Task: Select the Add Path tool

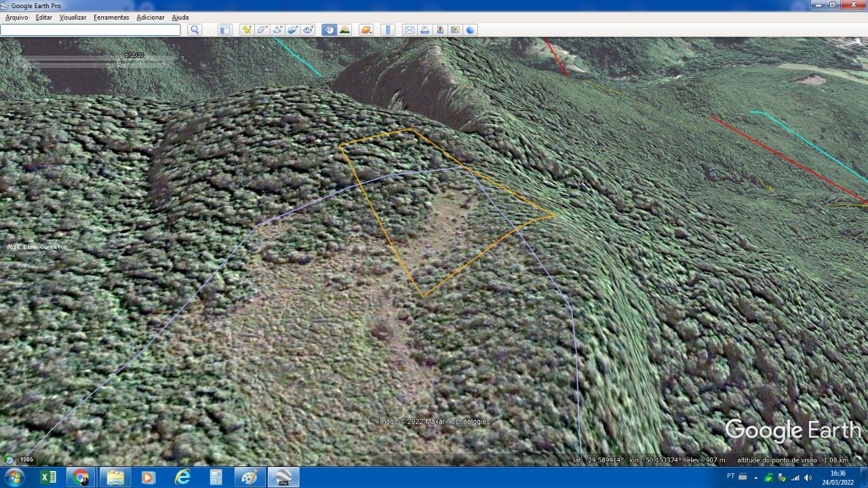Action: [x=277, y=30]
